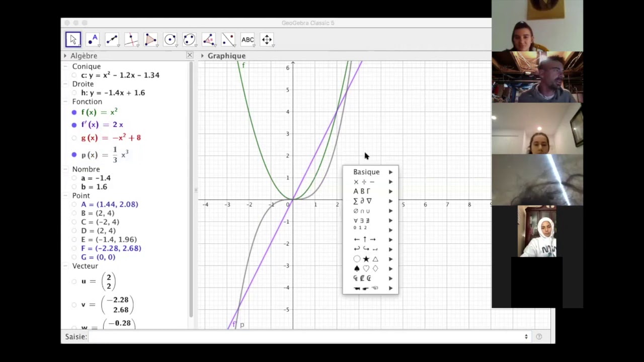Choose the Angle tool
Viewport: 644px width, 362px height.
(x=209, y=40)
